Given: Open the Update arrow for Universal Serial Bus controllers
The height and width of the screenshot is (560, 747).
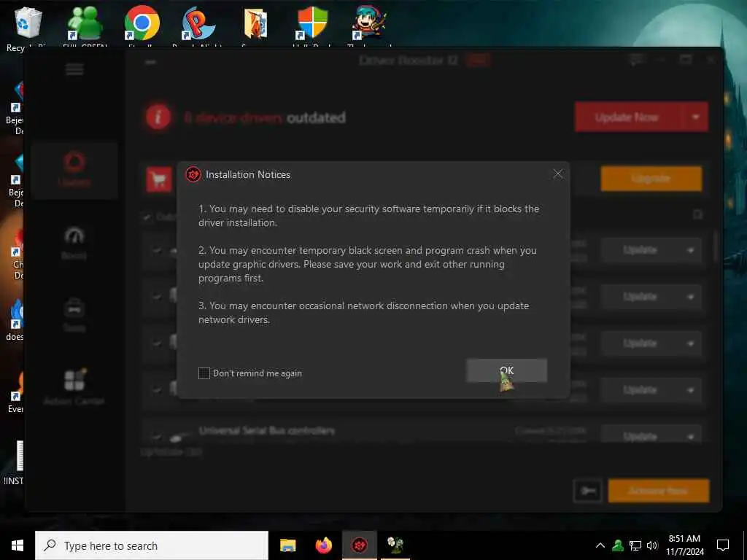Looking at the screenshot, I should (690, 436).
